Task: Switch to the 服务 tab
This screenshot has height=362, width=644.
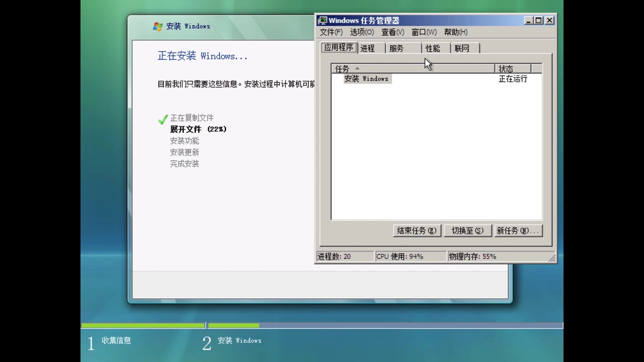Action: (x=403, y=48)
